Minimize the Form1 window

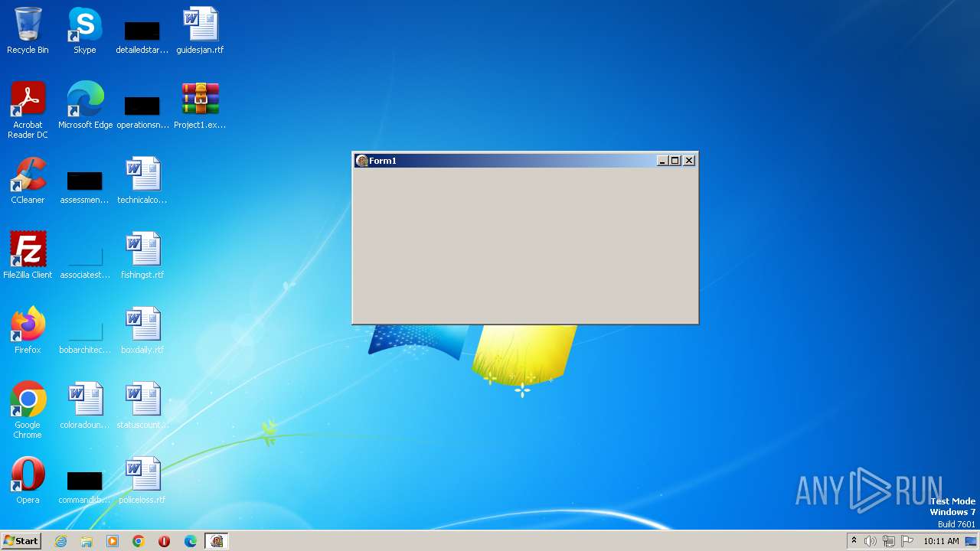click(x=662, y=161)
